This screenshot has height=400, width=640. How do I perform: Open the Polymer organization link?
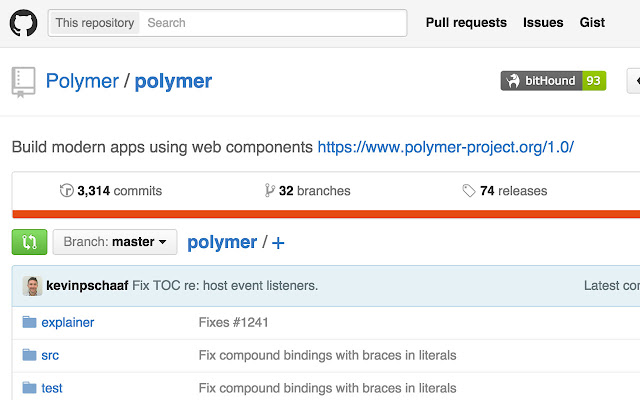[x=82, y=81]
